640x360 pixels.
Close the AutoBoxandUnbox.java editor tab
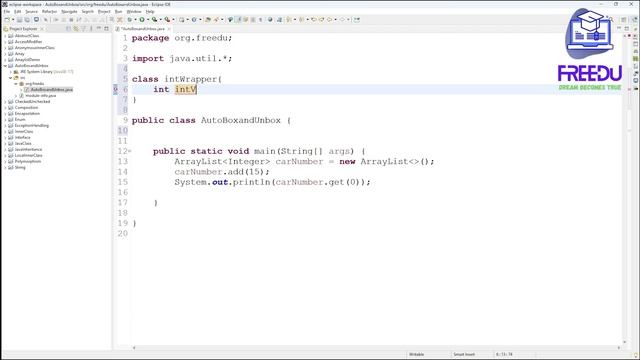point(169,29)
